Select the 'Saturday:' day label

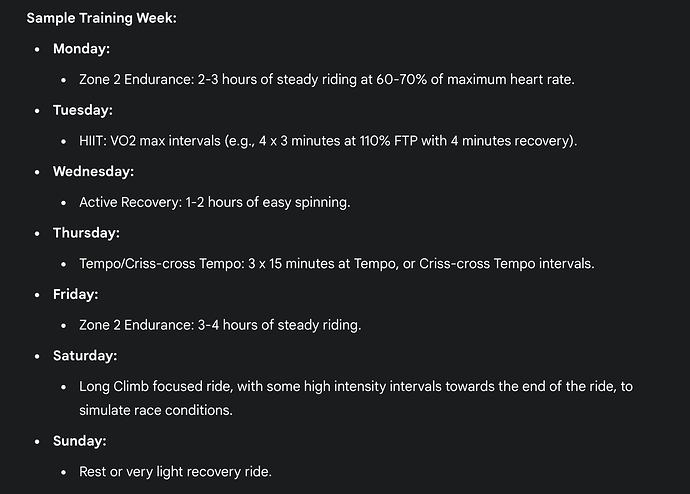(x=85, y=355)
